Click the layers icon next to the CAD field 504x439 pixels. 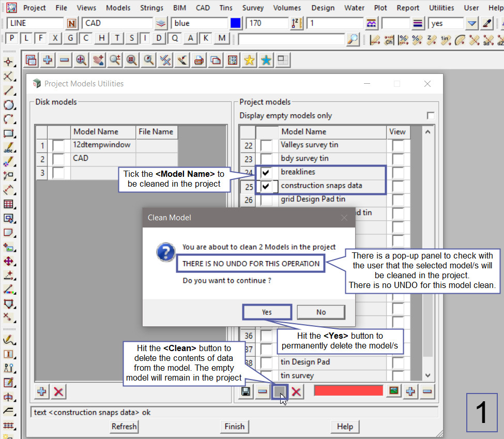(161, 23)
